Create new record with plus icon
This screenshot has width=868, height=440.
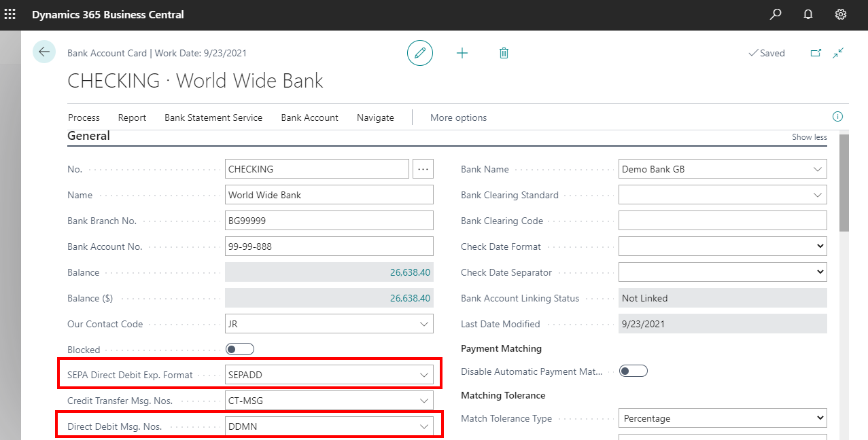[x=462, y=53]
